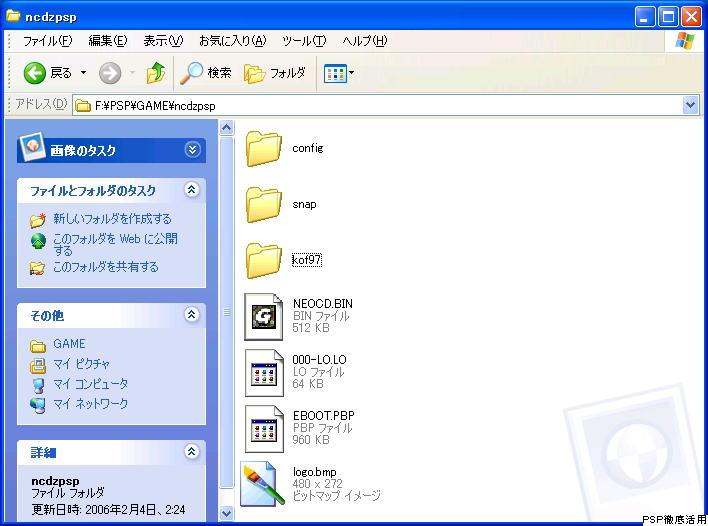Click the GAME folder icon in その他
This screenshot has height=526, width=708.
[38, 346]
